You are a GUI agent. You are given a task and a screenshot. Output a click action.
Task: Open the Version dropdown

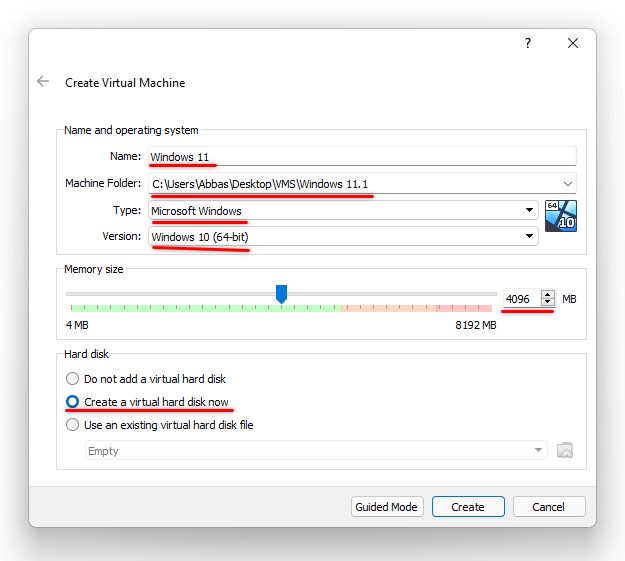pos(343,236)
